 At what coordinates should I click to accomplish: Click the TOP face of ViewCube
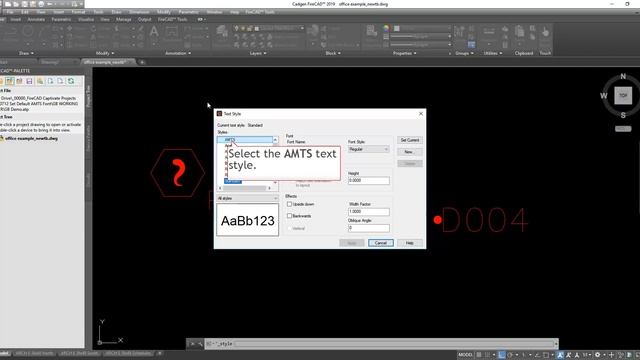(623, 96)
